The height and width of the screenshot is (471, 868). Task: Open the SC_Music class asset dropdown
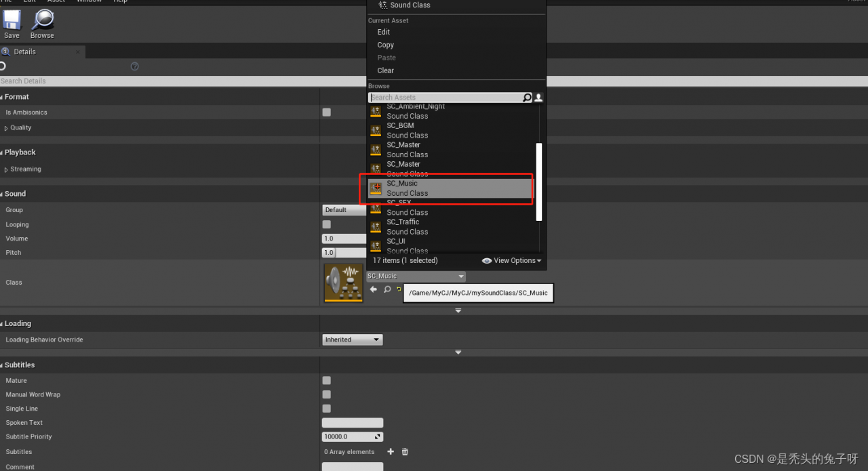click(x=416, y=276)
